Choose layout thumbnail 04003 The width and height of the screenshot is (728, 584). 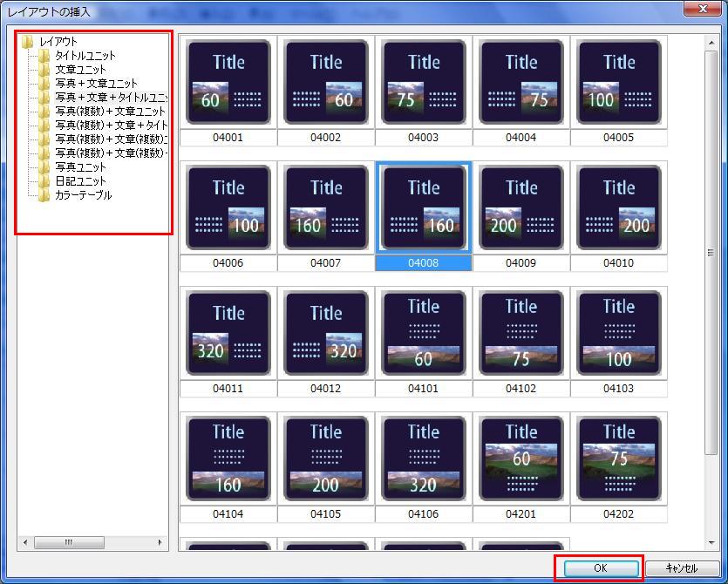424,82
